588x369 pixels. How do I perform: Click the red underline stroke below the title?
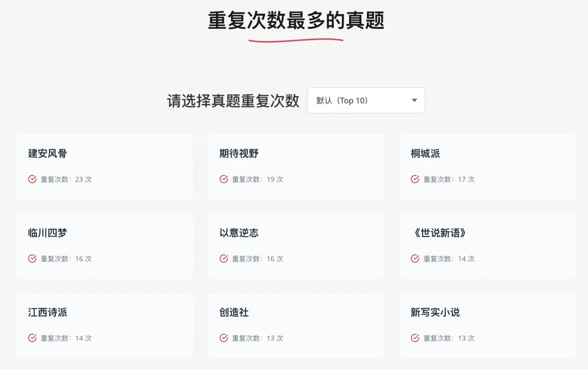pos(296,40)
